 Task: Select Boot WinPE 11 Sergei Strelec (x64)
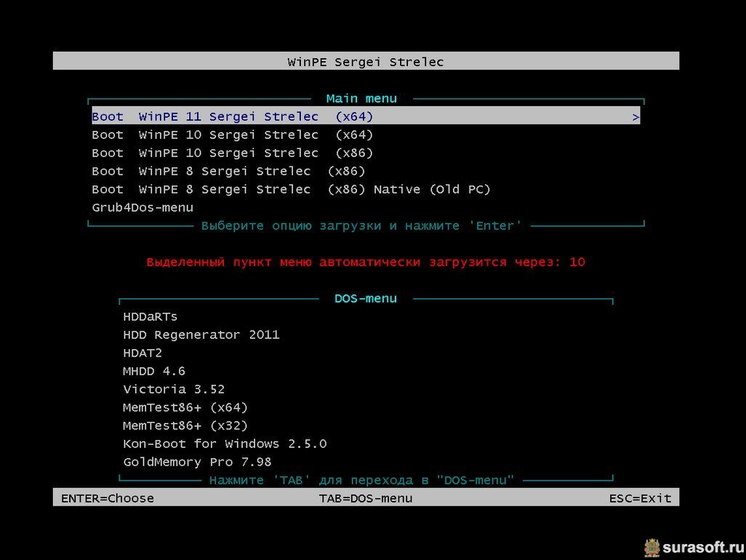click(233, 116)
